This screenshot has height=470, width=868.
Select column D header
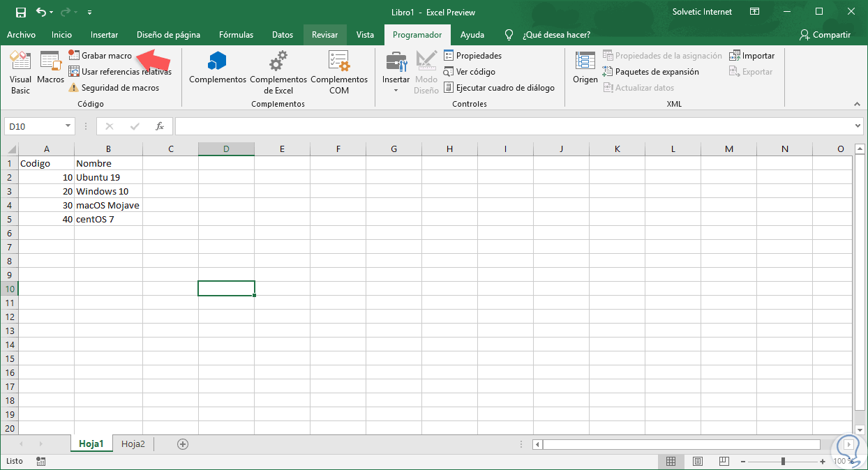pyautogui.click(x=226, y=149)
